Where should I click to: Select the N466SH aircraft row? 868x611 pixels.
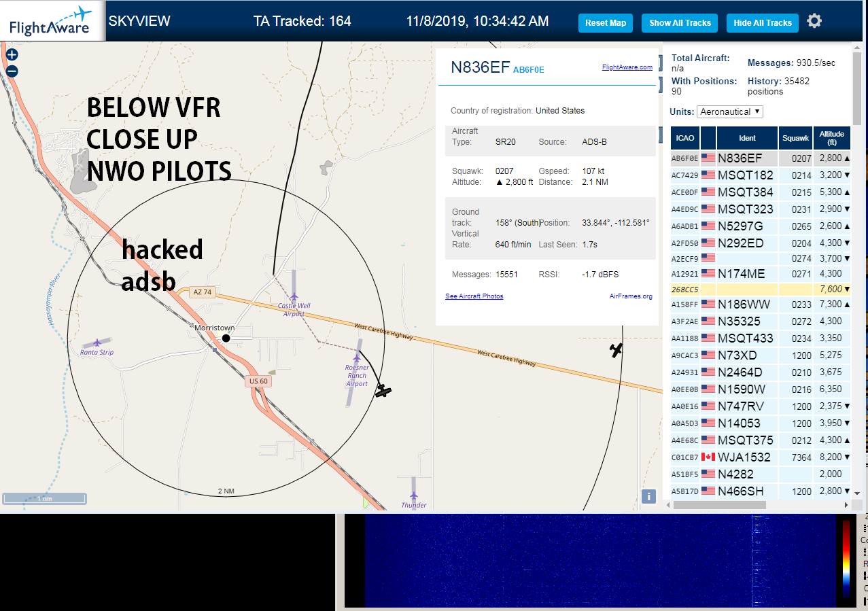click(760, 491)
